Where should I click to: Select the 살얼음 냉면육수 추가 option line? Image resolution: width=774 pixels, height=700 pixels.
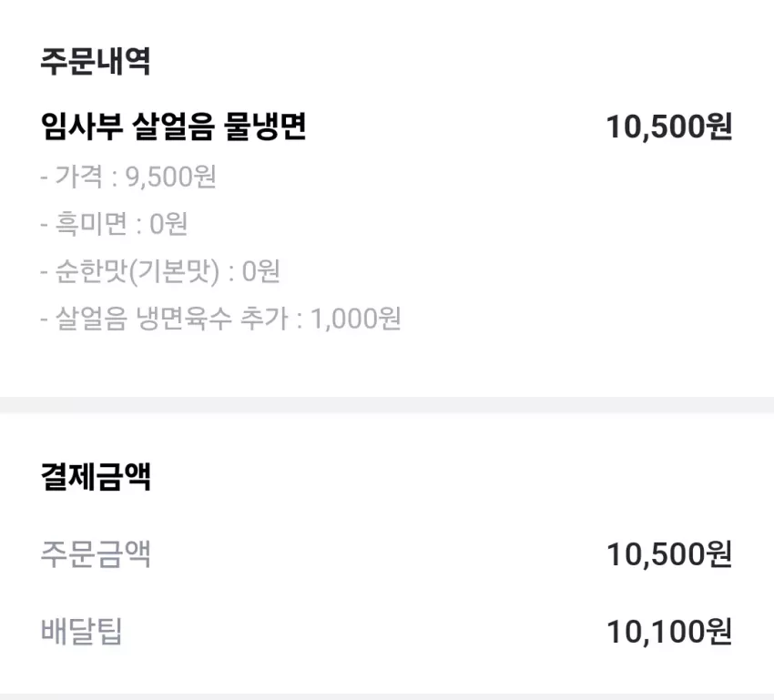tap(220, 319)
